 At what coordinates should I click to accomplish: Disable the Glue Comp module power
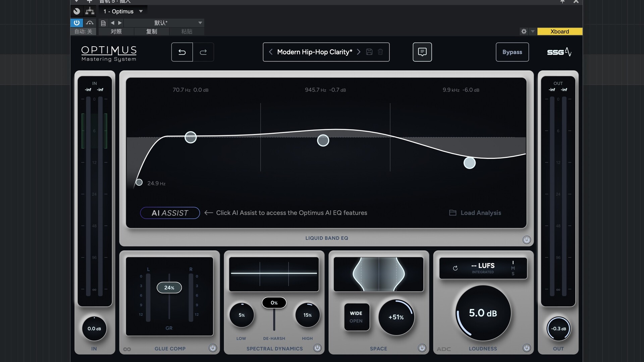tap(213, 348)
